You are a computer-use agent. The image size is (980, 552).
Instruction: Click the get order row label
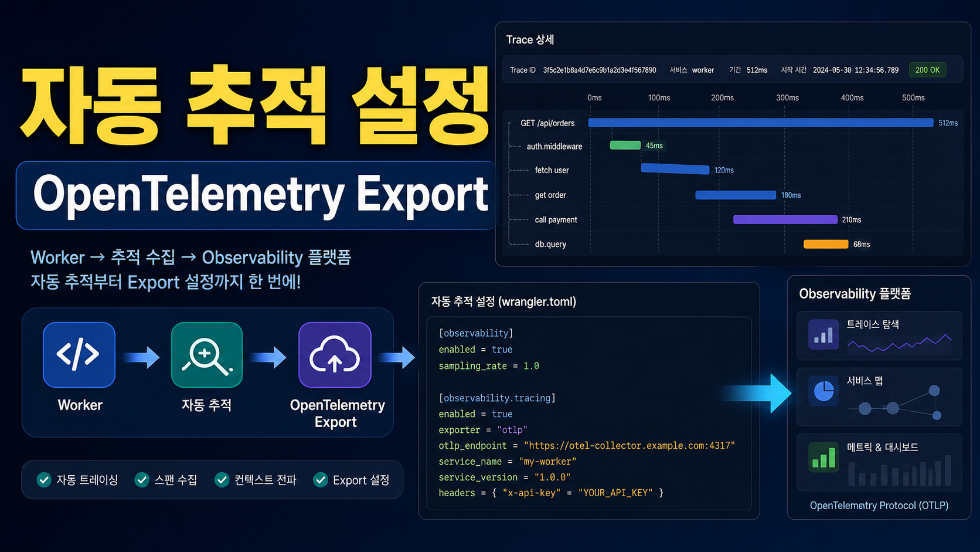550,195
